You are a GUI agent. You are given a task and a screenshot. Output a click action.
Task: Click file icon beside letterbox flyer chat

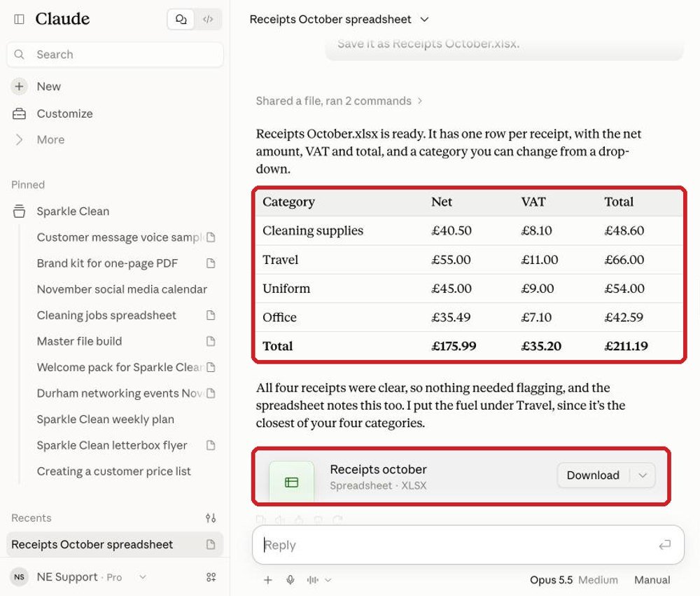point(211,445)
